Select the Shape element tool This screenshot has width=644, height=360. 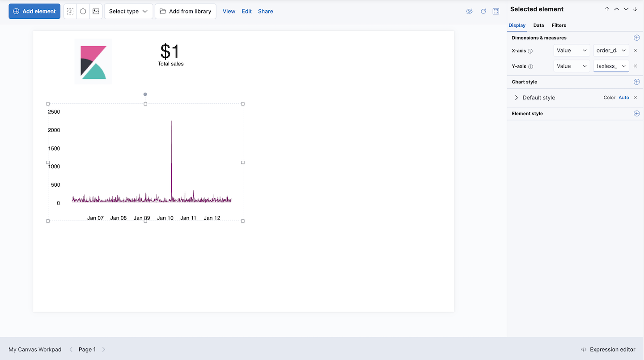tap(83, 11)
